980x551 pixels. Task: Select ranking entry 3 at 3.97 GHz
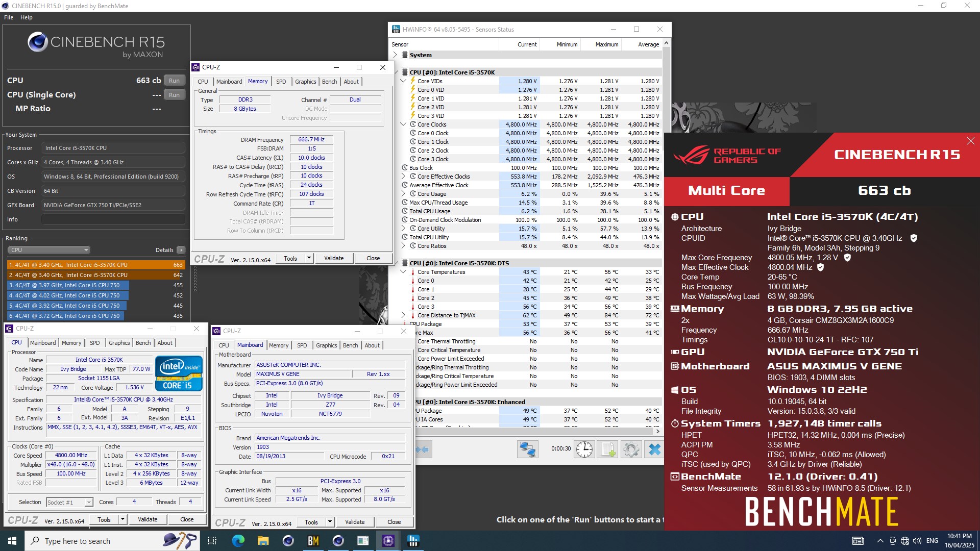(x=96, y=285)
